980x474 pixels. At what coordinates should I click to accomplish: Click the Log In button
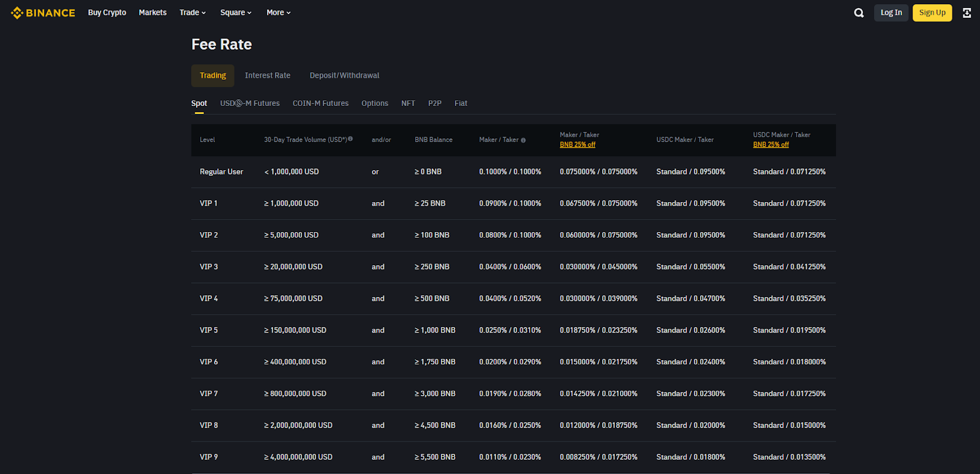(891, 12)
